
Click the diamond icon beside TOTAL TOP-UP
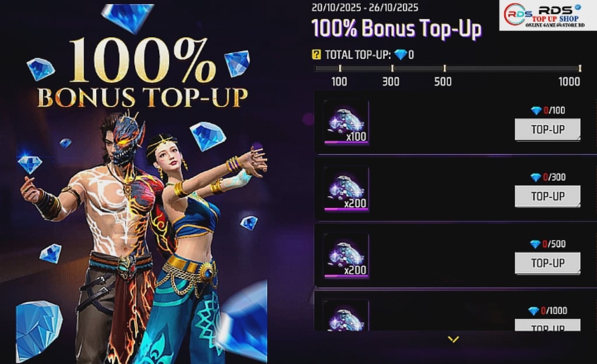click(x=401, y=55)
